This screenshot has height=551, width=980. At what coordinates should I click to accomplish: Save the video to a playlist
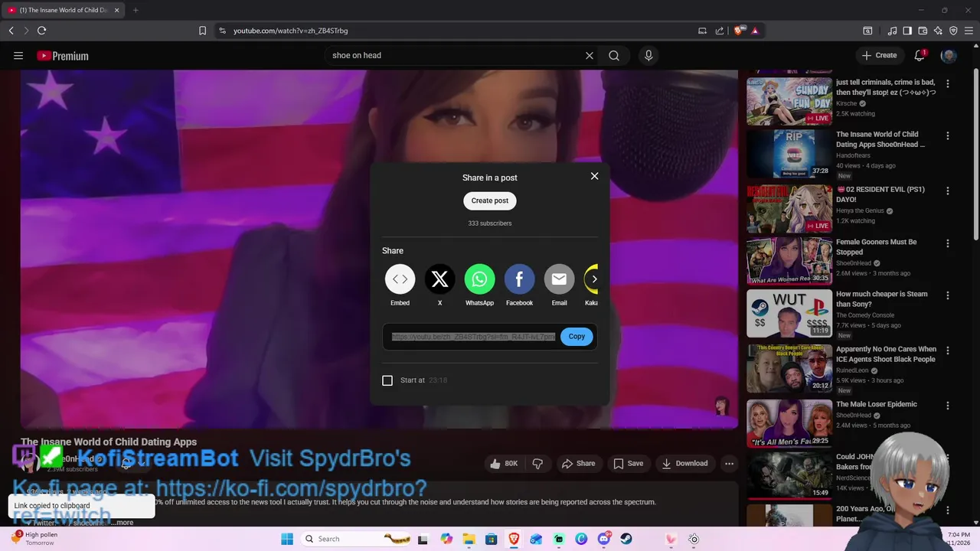(x=628, y=464)
